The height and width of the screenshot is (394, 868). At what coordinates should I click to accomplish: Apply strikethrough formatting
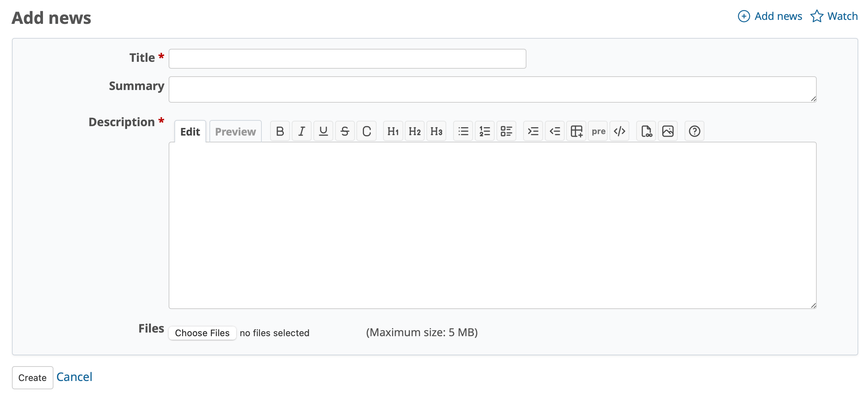(x=345, y=131)
